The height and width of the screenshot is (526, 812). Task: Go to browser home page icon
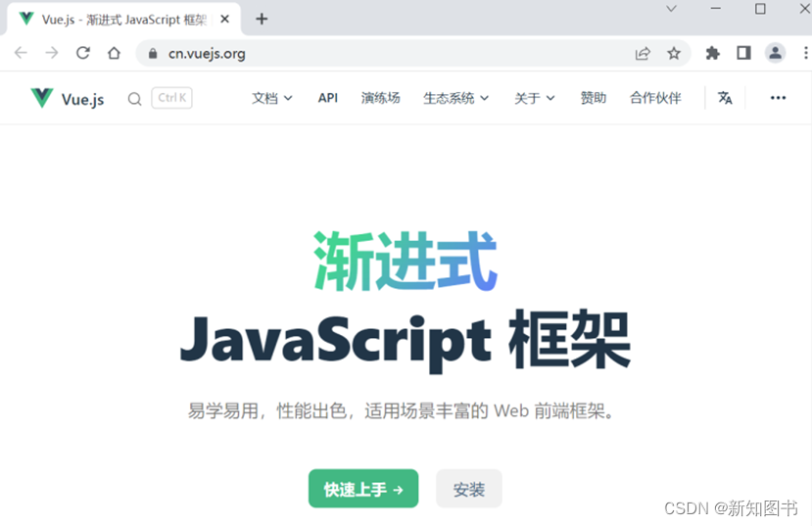114,53
